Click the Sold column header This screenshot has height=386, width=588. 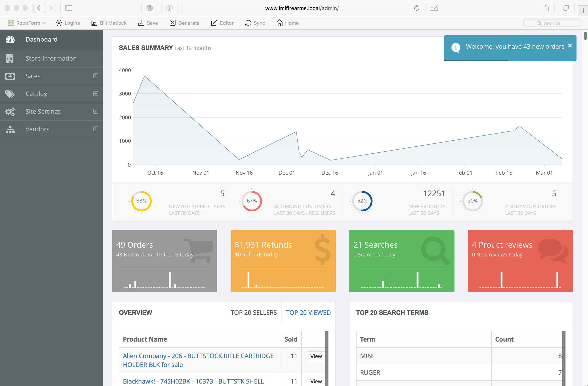point(291,339)
